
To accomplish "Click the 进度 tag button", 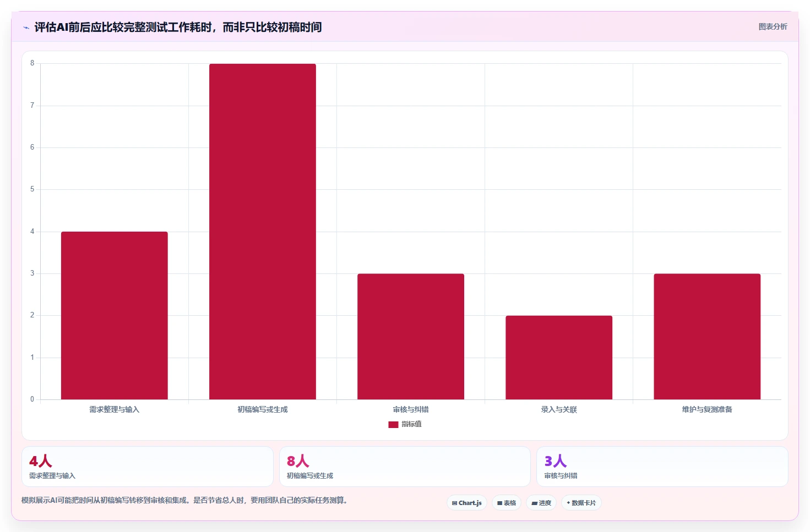I will (541, 503).
